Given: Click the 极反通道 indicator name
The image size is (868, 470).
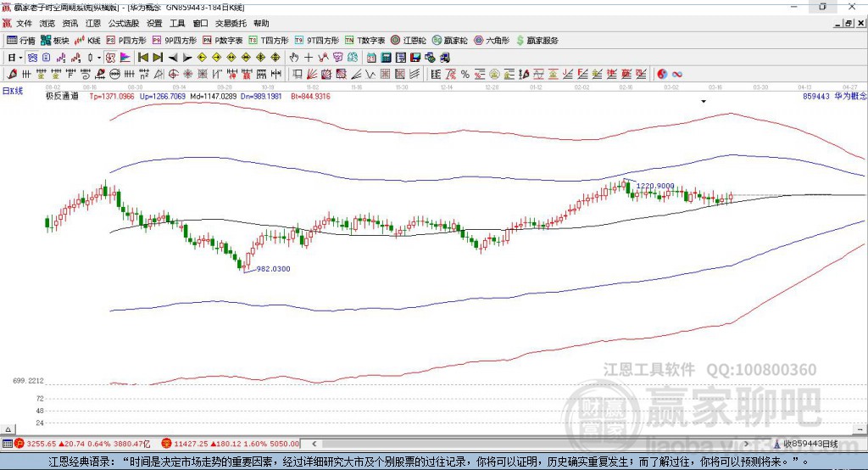Looking at the screenshot, I should tap(62, 97).
